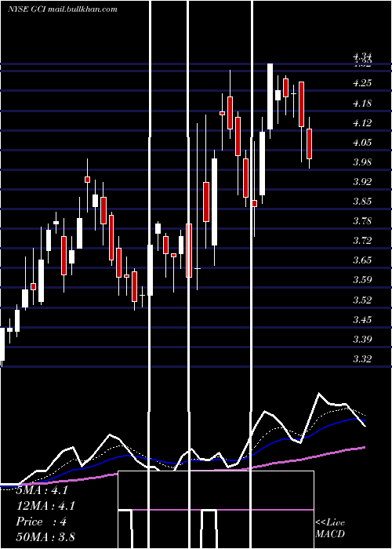Select the 3.59 price level label

point(362,280)
